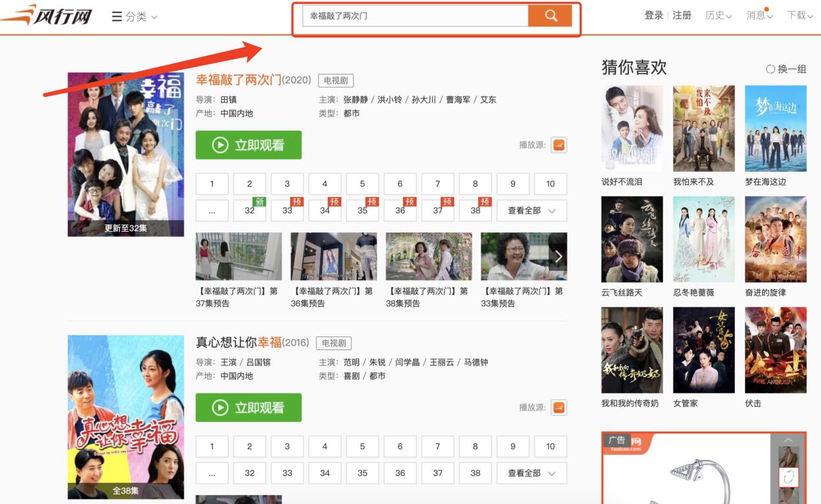Click actor name 洪小铃

tap(390, 100)
